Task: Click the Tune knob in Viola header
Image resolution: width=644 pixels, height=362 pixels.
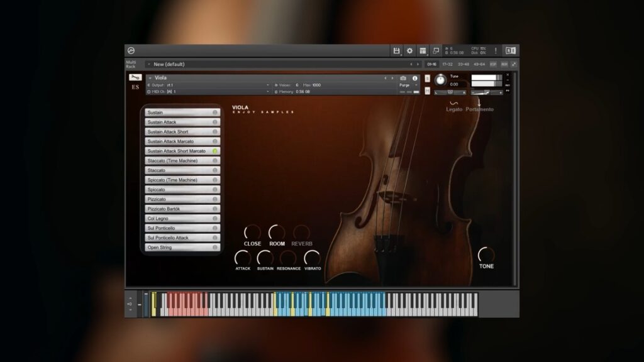Action: [440, 80]
